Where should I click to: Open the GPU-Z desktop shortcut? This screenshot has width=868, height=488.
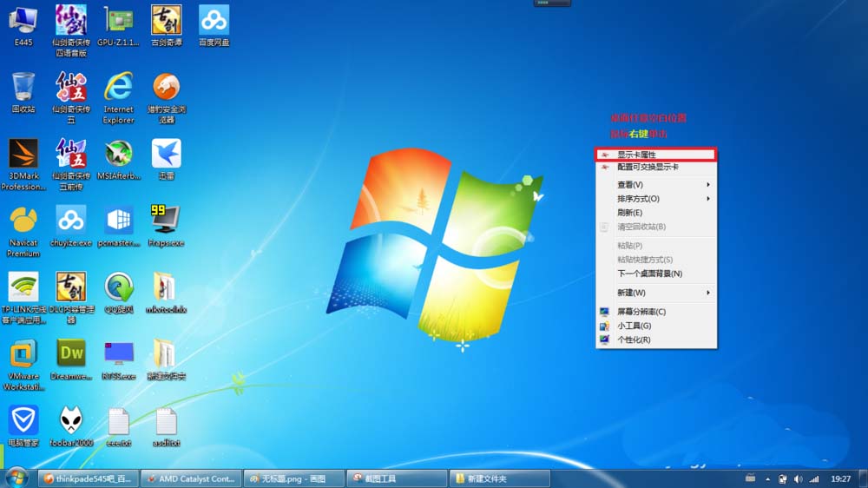coord(118,26)
